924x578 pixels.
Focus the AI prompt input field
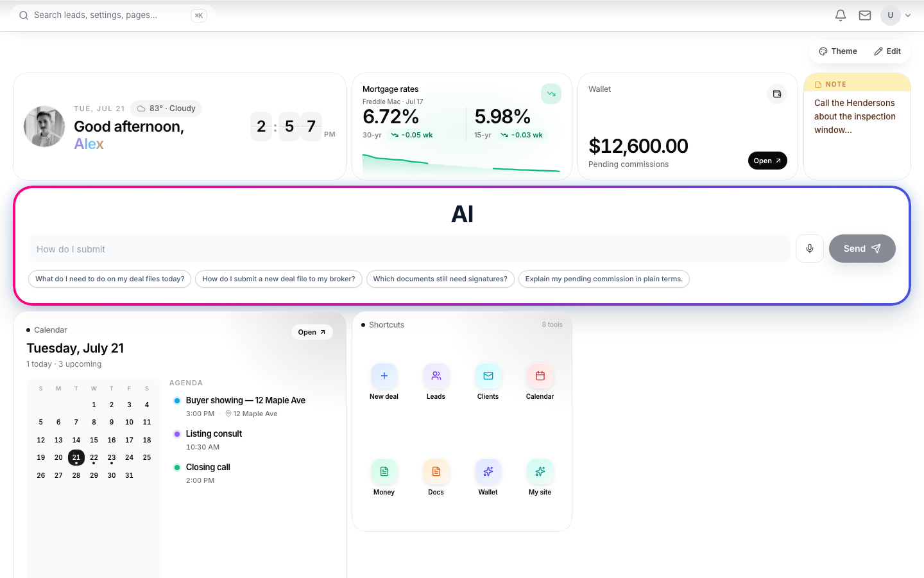(409, 249)
